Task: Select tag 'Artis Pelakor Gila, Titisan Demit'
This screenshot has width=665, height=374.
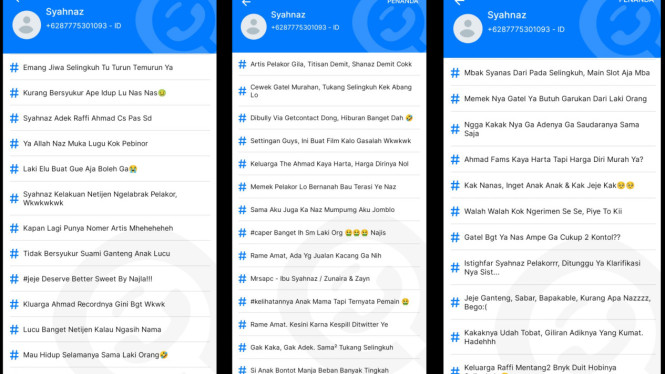Action: tap(331, 64)
